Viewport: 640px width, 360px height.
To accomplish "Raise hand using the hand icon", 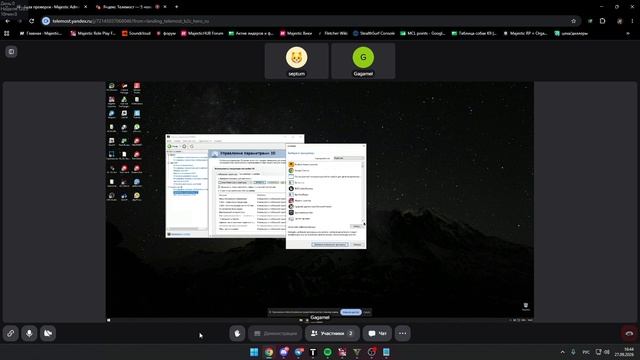I will coord(237,333).
